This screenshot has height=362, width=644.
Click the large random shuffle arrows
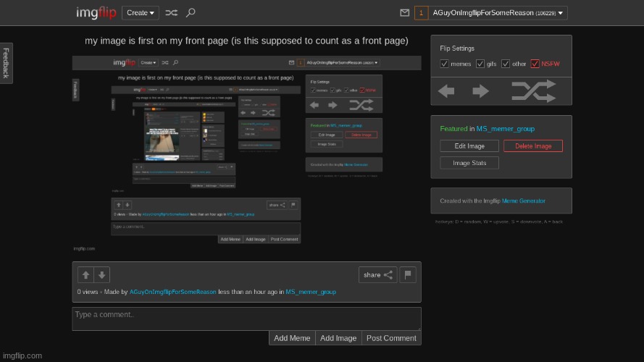click(533, 90)
